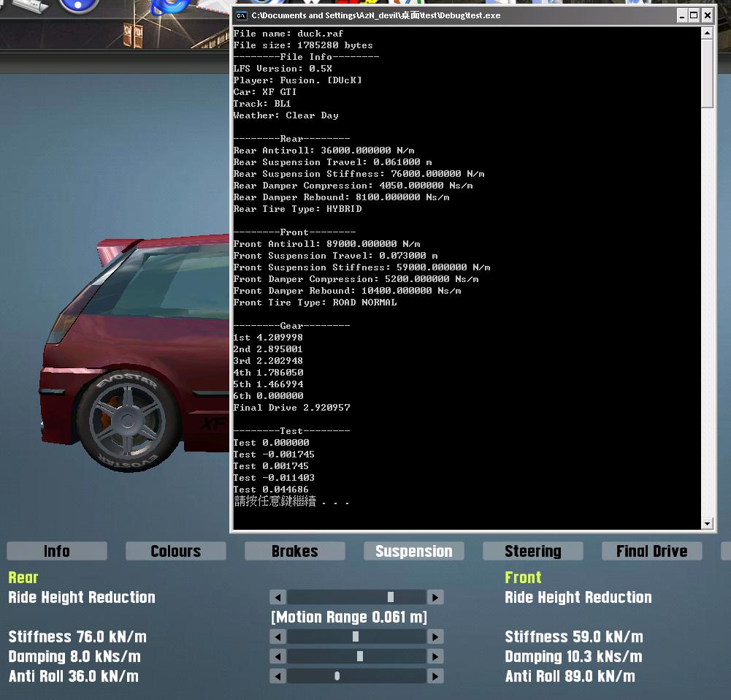The width and height of the screenshot is (731, 700).
Task: Click the Front Tire Type: ROAD NORMAL line
Action: 315,303
